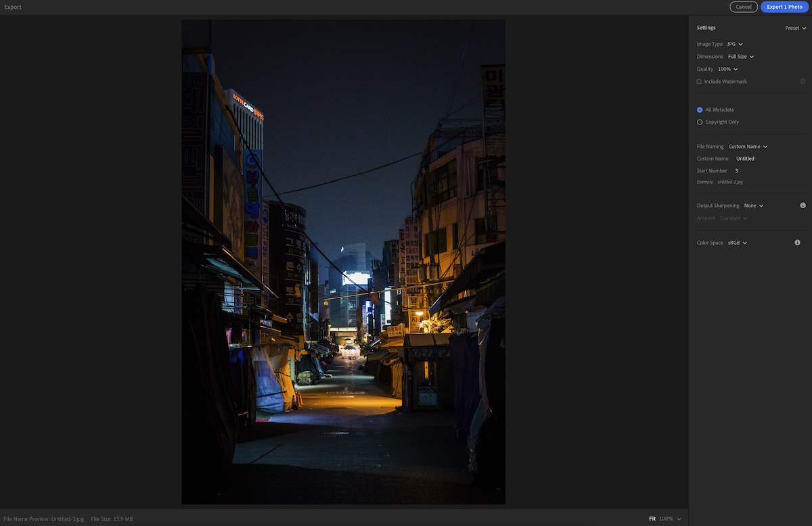
Task: Click the Start Number field showing 3
Action: click(736, 170)
